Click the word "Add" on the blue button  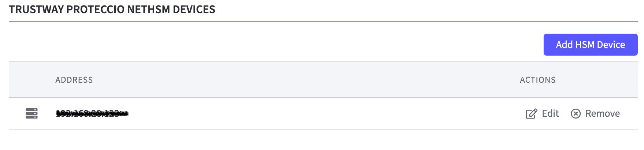coord(564,45)
